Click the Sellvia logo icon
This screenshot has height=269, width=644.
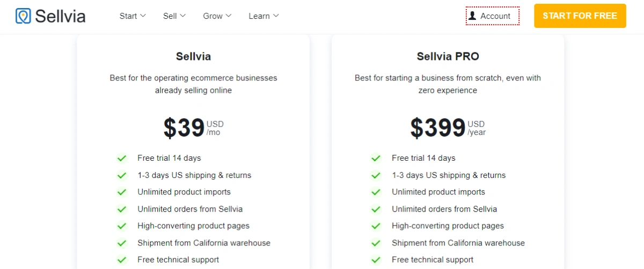[x=23, y=16]
